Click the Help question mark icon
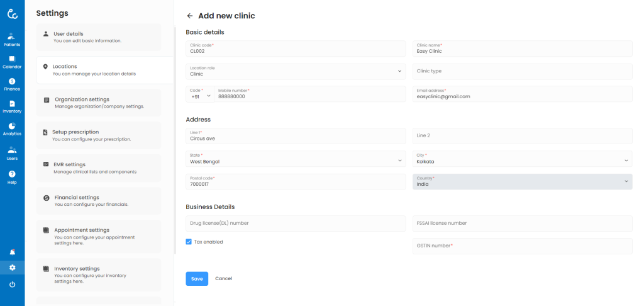 tap(12, 176)
